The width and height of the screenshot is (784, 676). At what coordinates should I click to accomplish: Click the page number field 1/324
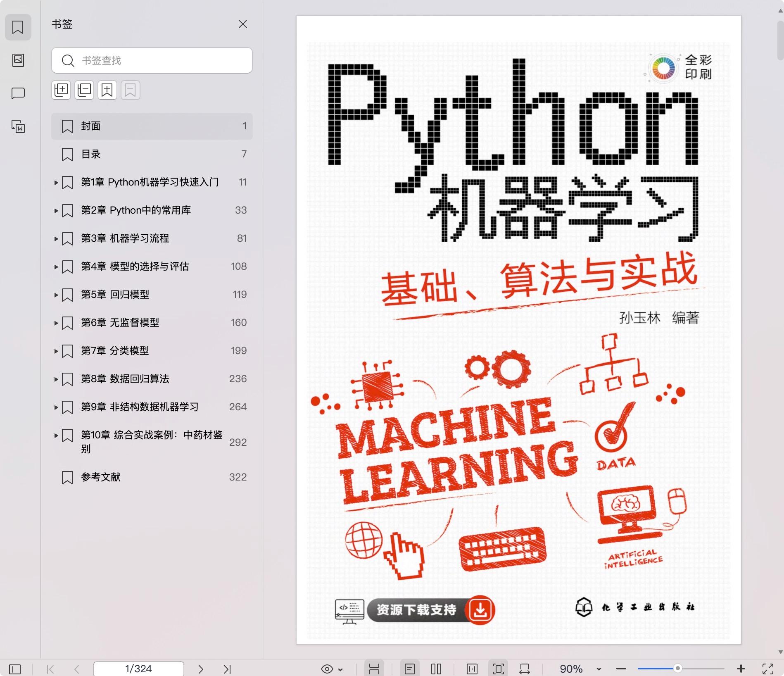[x=139, y=669]
